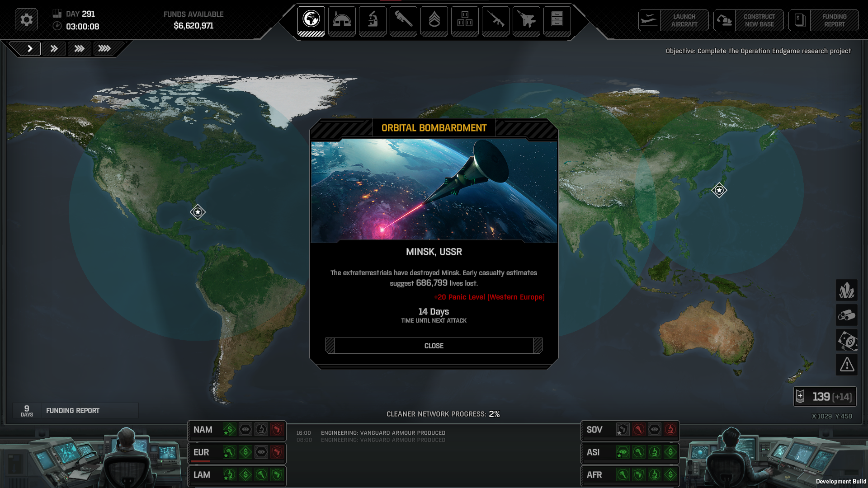This screenshot has width=868, height=488.
Task: Open the archives cabinet screen
Action: [557, 21]
